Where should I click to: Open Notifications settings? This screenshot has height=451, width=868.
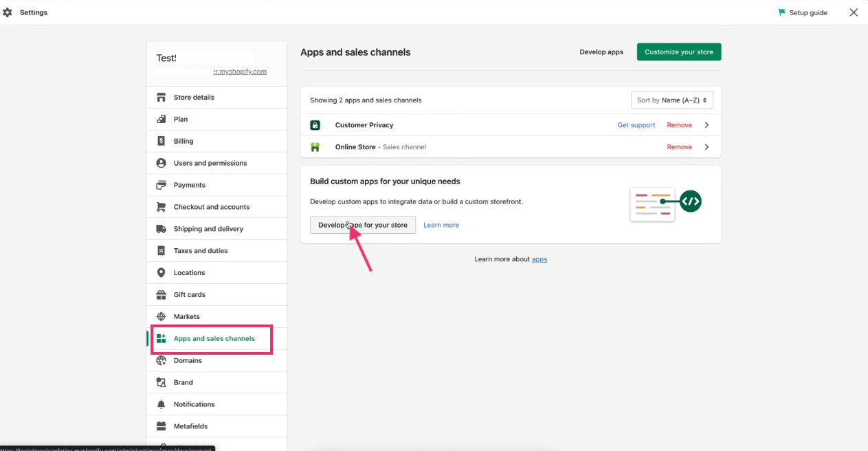point(216,404)
